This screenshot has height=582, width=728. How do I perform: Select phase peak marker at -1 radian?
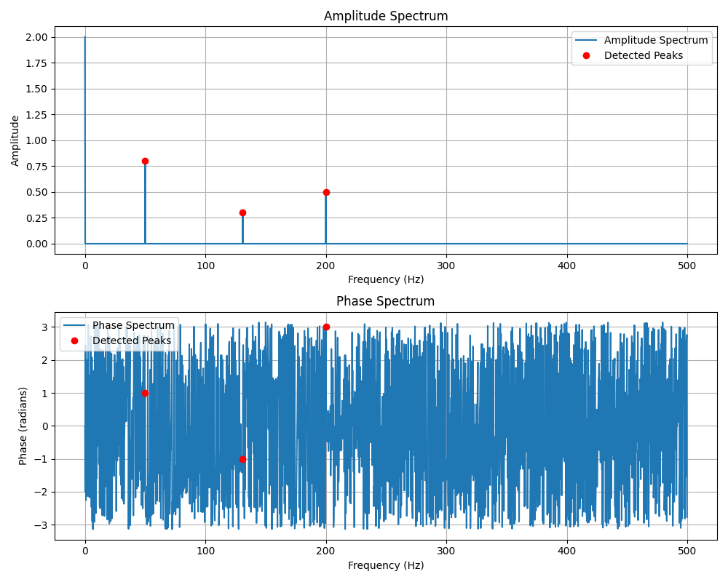pyautogui.click(x=242, y=459)
